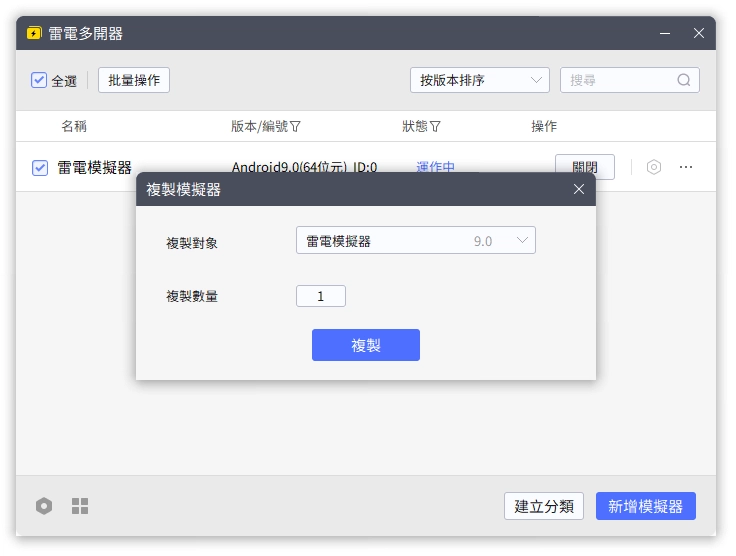Click the blue 複製 button
Viewport: 736px width, 556px height.
366,345
